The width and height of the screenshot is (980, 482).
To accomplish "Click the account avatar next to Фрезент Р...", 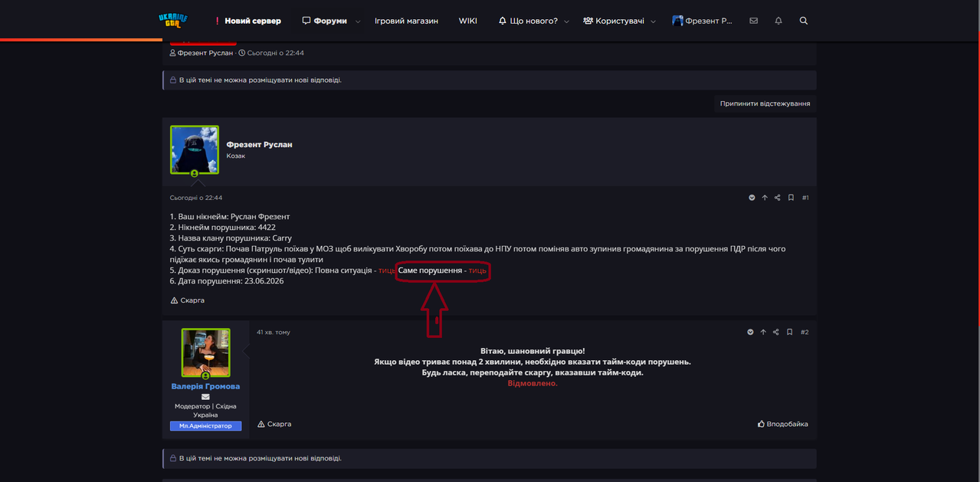I will coord(677,21).
